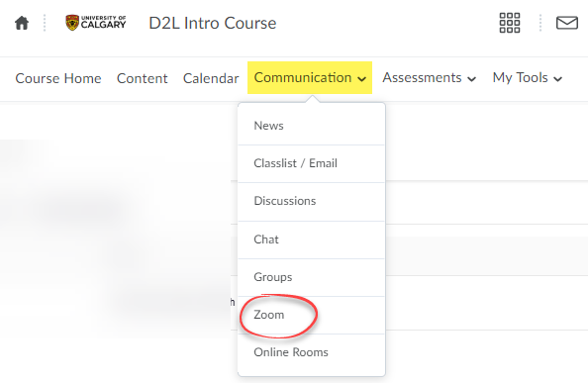Image resolution: width=588 pixels, height=383 pixels.
Task: Select the Chat menu entry
Action: click(x=311, y=239)
